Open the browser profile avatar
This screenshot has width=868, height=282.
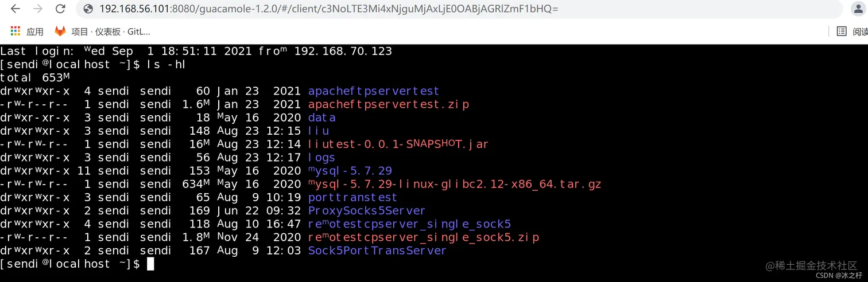(x=858, y=9)
